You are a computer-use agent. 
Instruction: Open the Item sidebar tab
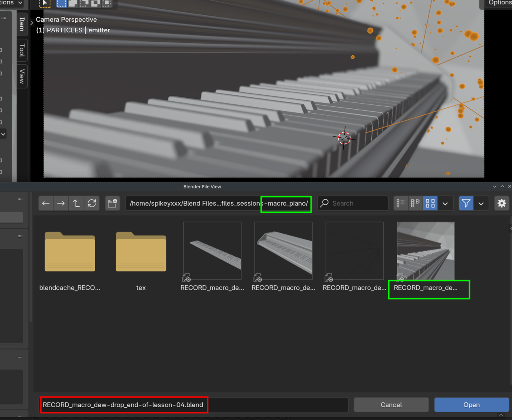[21, 24]
